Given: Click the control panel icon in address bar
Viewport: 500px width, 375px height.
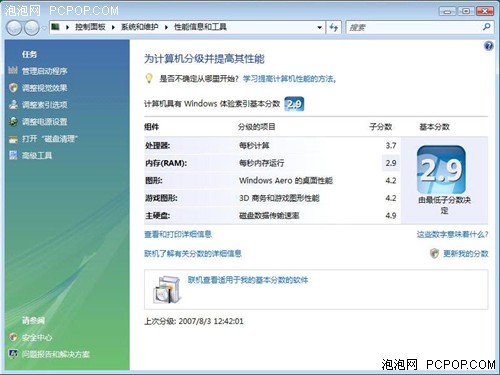Looking at the screenshot, I should pyautogui.click(x=56, y=27).
